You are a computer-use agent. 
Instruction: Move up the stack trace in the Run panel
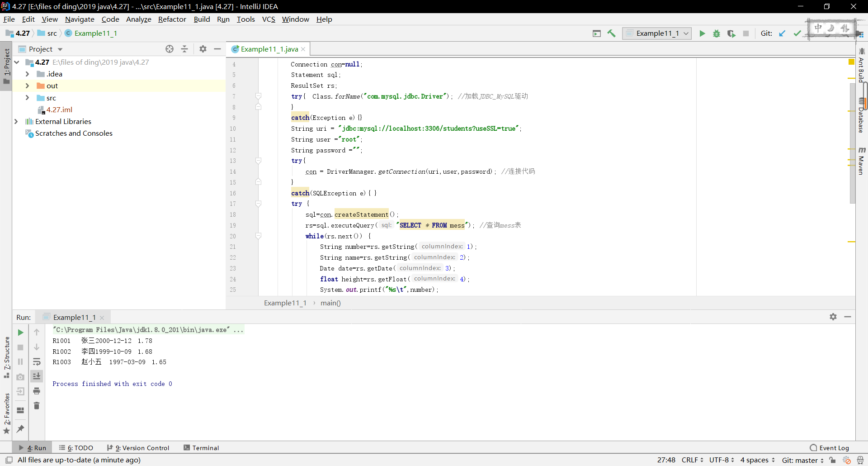pyautogui.click(x=37, y=333)
